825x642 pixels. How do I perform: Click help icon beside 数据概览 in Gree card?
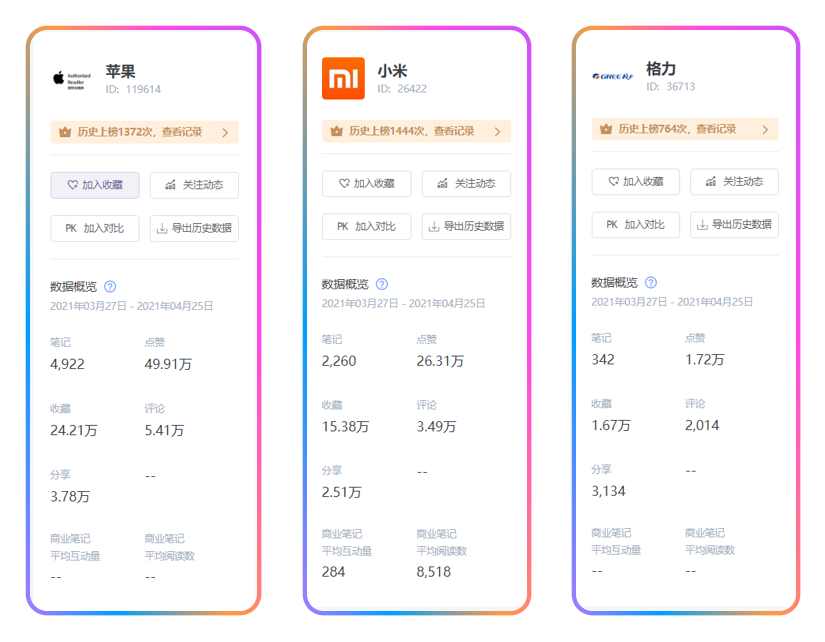(651, 282)
